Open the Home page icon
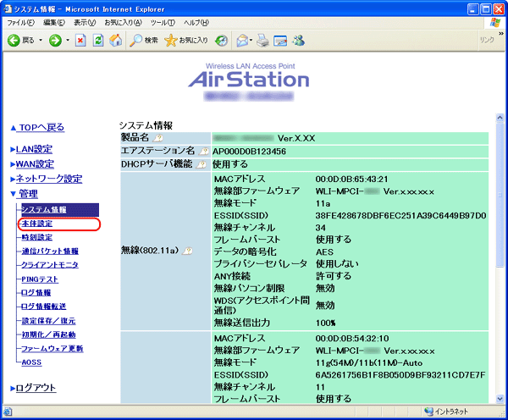Viewport: 508px width, 420px height. pyautogui.click(x=116, y=41)
